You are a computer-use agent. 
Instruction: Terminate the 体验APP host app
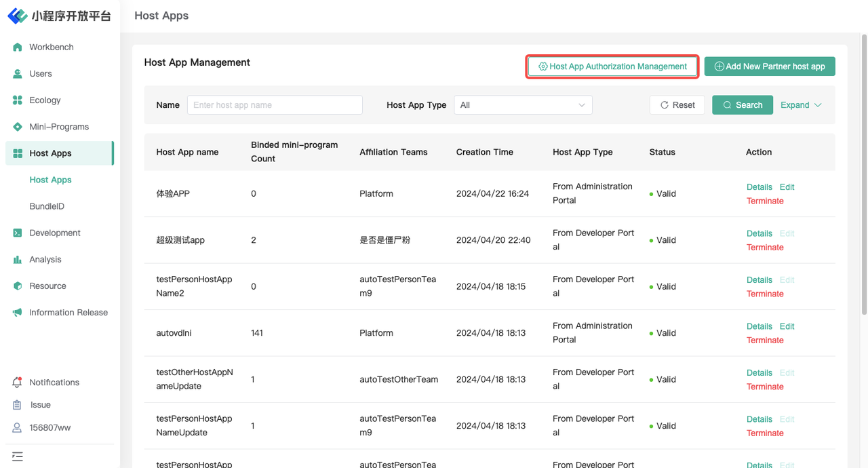765,201
